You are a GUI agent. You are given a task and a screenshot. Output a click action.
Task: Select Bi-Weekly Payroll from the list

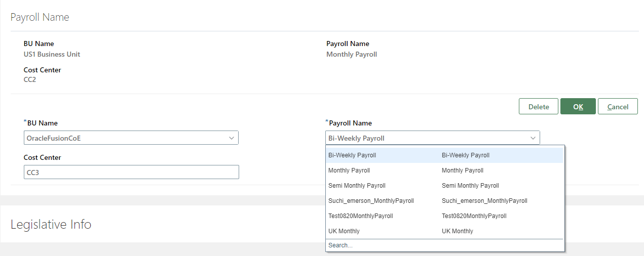(x=352, y=155)
